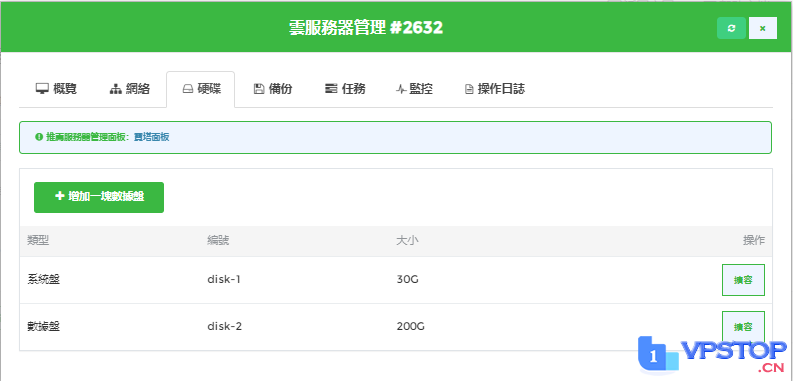The width and height of the screenshot is (793, 381).
Task: Click the 增加一塊數據盤 button
Action: point(99,197)
